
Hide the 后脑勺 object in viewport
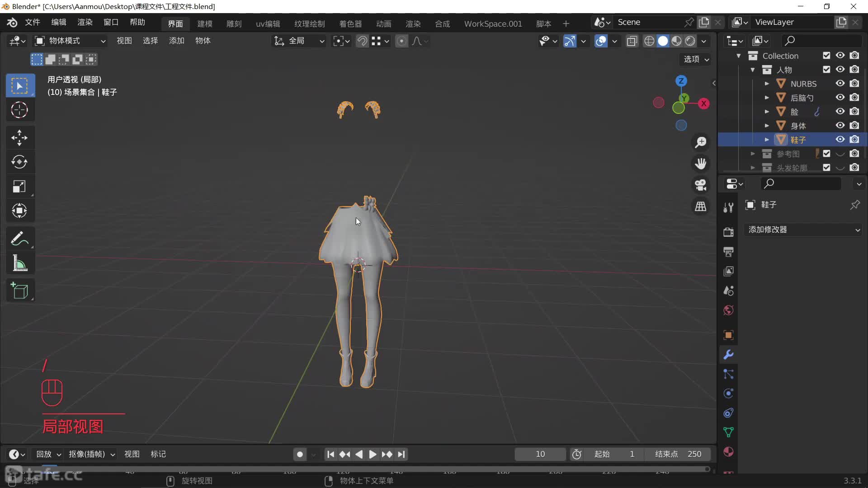840,98
